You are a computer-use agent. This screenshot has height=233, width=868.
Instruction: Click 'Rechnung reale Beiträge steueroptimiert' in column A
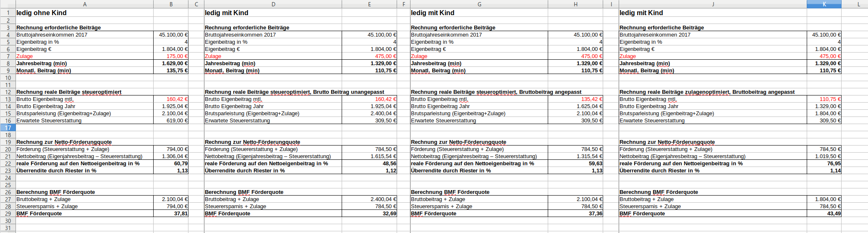(69, 92)
